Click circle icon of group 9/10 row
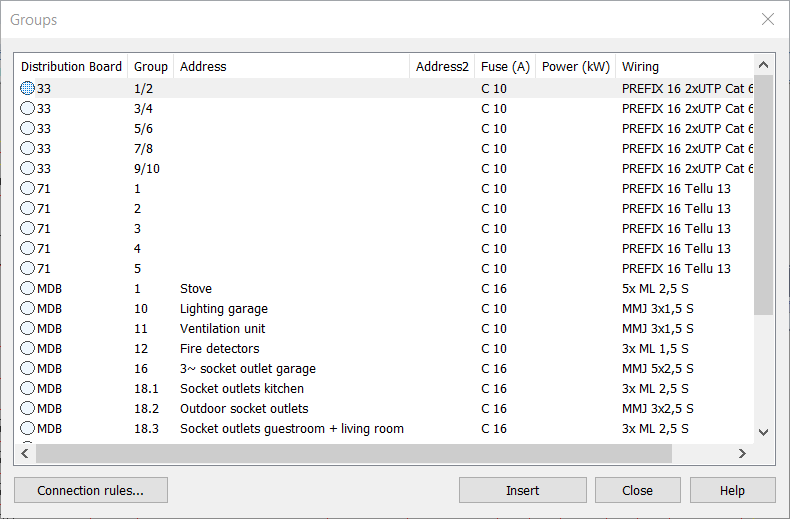This screenshot has width=790, height=519. 28,168
